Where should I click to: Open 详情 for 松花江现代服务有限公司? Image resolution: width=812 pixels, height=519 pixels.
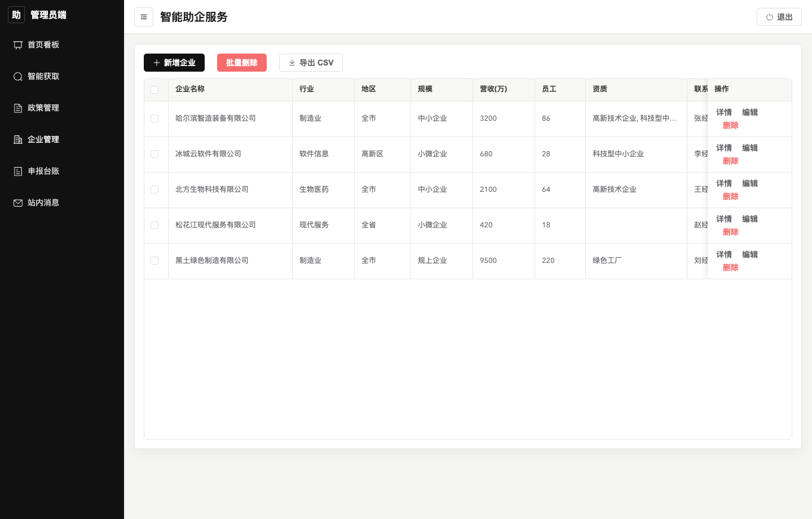(x=724, y=219)
